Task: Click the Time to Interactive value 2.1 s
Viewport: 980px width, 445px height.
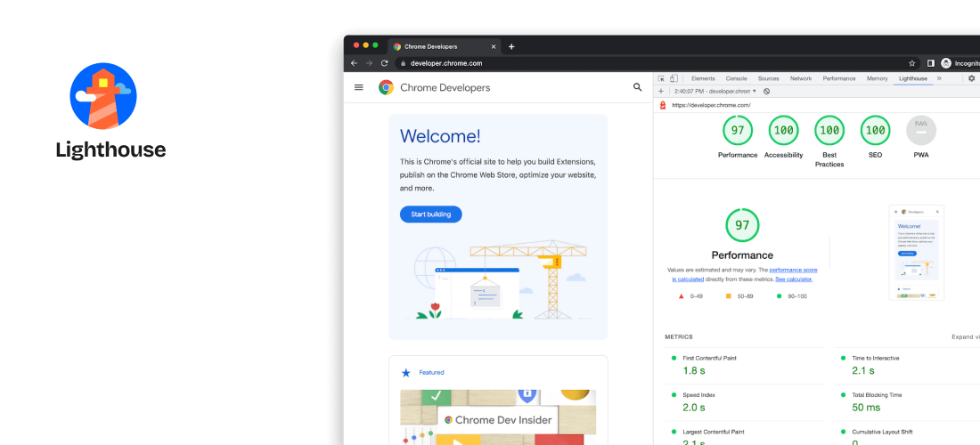Action: pyautogui.click(x=864, y=371)
